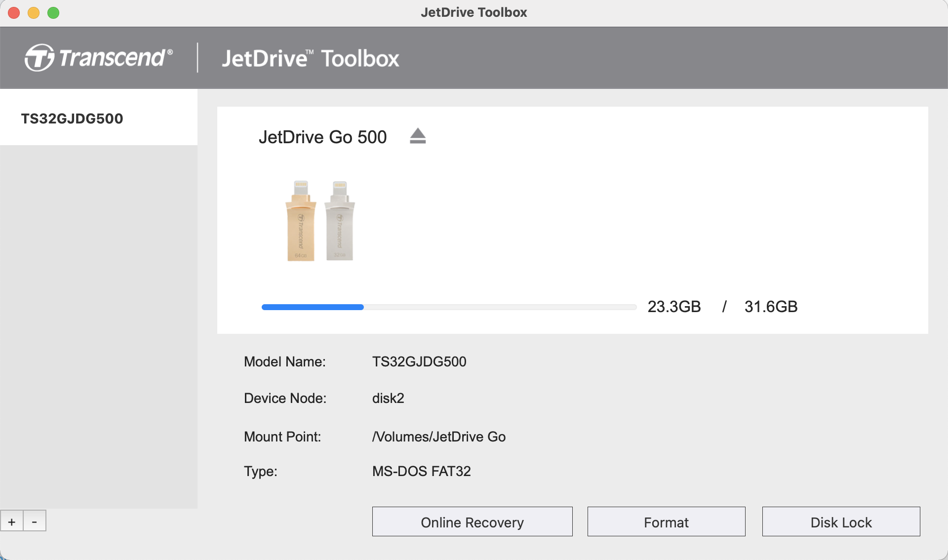Minimize the JetDrive Toolbox window
Screen dimensions: 948x560
point(34,13)
